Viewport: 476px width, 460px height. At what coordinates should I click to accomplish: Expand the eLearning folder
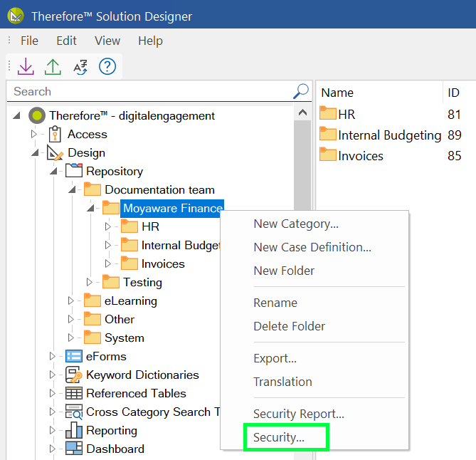pyautogui.click(x=71, y=301)
